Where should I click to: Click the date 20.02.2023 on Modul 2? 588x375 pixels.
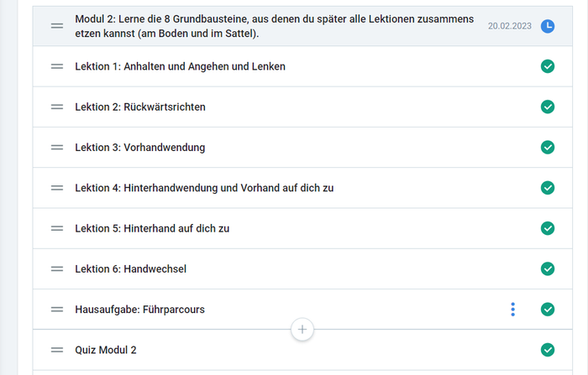(510, 26)
